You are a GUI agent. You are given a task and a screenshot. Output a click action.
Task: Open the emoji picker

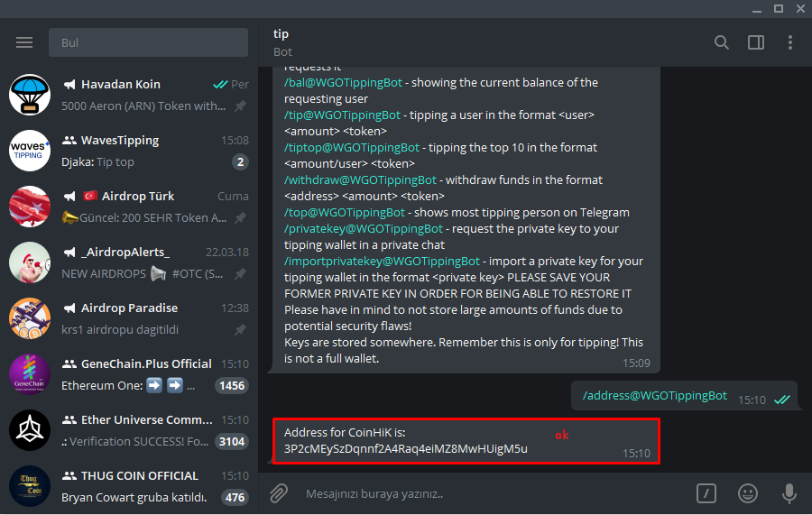[x=748, y=493]
